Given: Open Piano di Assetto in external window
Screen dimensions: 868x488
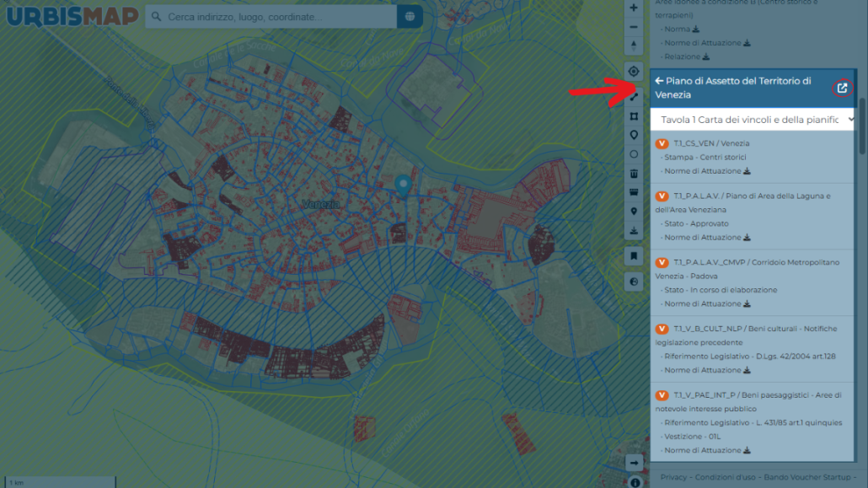Looking at the screenshot, I should (842, 88).
